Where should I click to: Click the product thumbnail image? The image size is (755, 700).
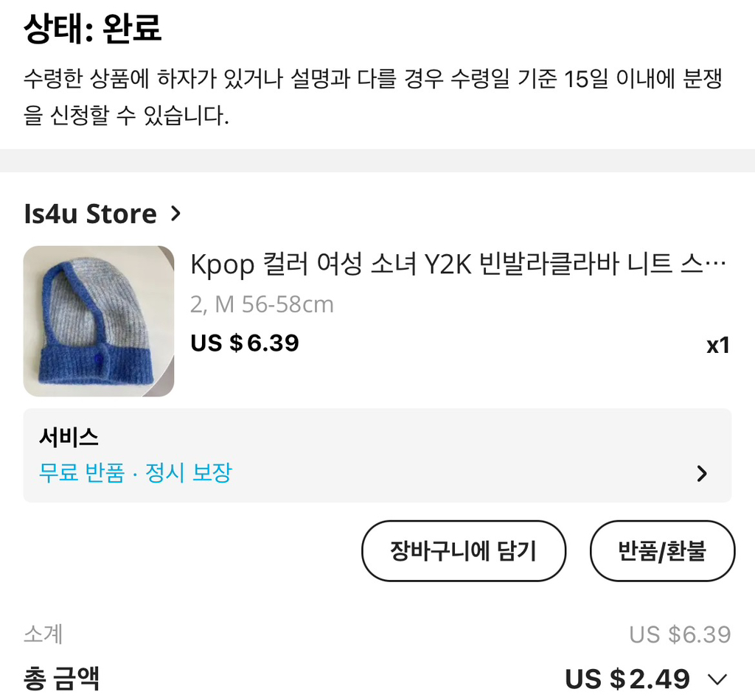[x=98, y=321]
